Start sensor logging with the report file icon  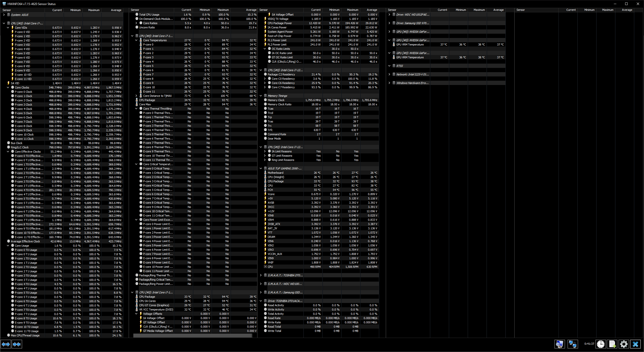612,344
